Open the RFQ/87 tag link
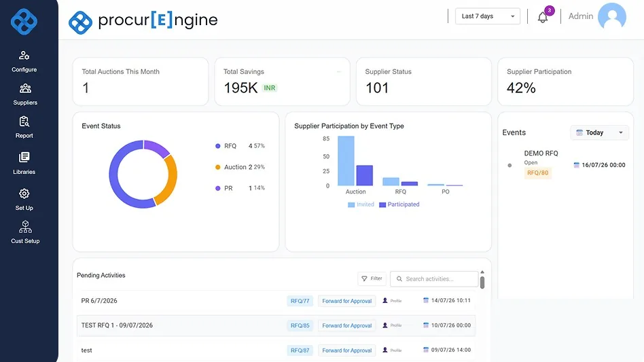The height and width of the screenshot is (362, 644). [x=300, y=350]
